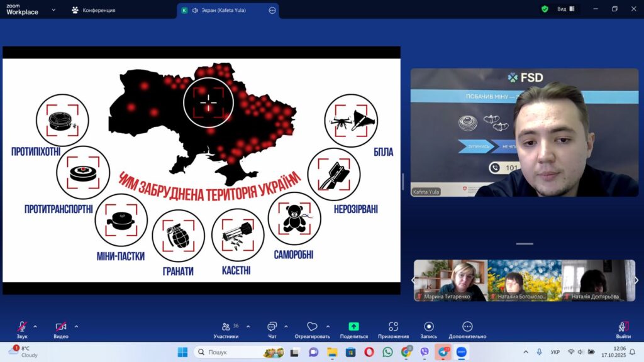
Task: Select Марина Титаренко's video thumbnail
Action: point(450,280)
